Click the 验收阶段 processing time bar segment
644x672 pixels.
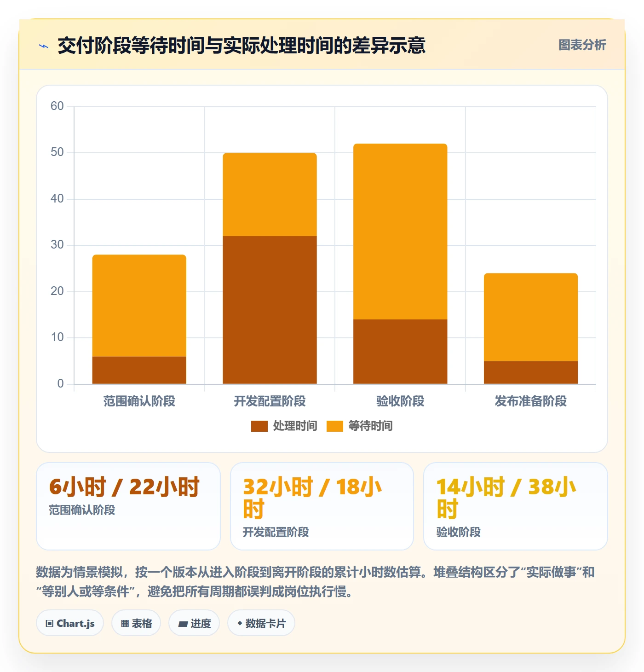coord(400,352)
